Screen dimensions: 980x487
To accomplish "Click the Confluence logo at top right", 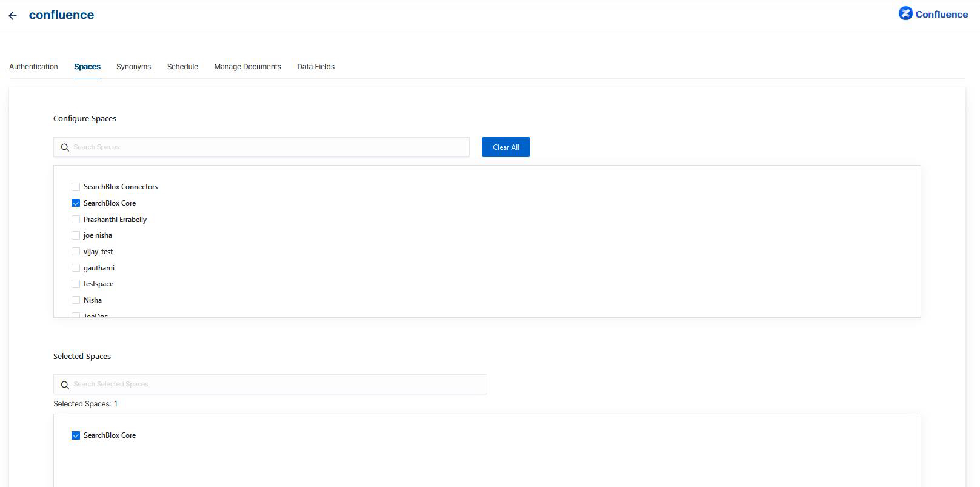I will click(x=933, y=14).
